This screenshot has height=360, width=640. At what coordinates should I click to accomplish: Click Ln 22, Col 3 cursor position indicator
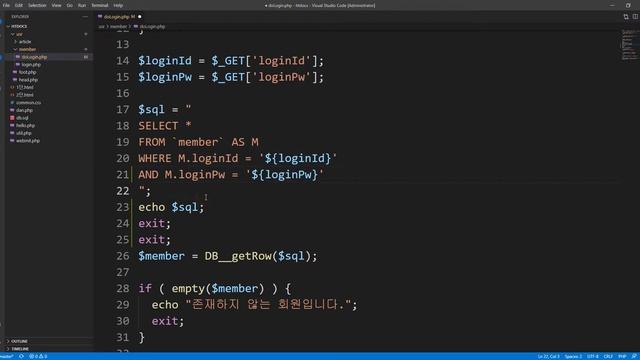tap(548, 356)
